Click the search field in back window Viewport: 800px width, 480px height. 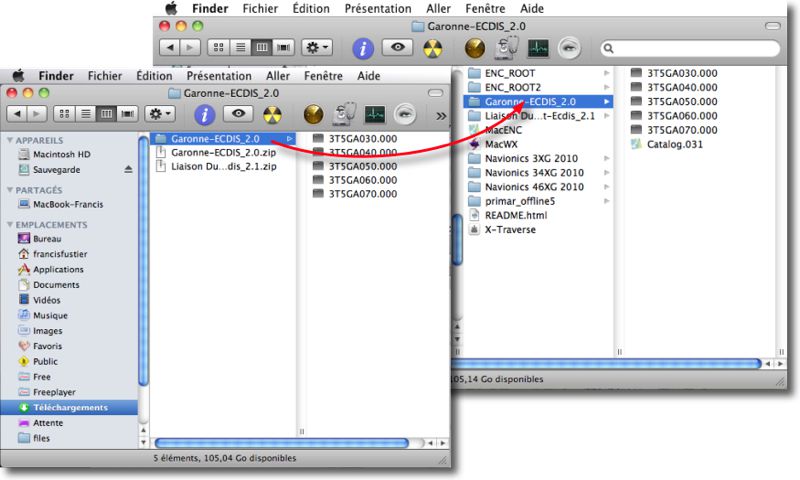click(690, 48)
